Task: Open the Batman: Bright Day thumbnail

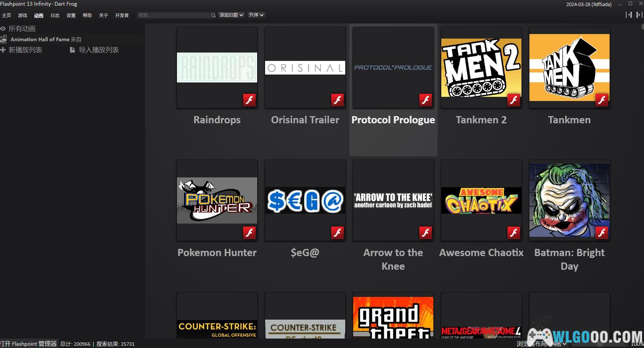Action: point(570,200)
